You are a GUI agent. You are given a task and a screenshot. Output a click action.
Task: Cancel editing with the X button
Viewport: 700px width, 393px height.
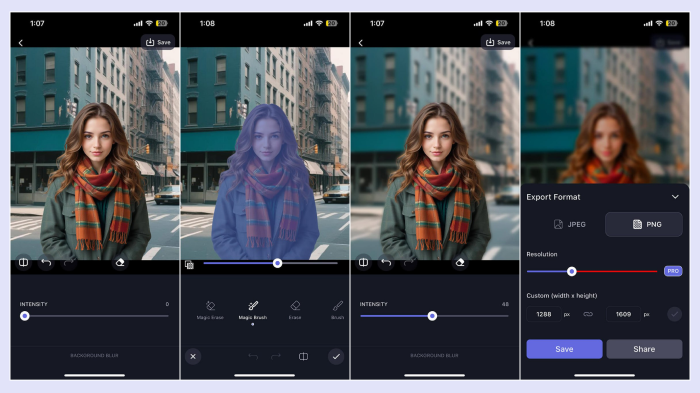pos(193,356)
